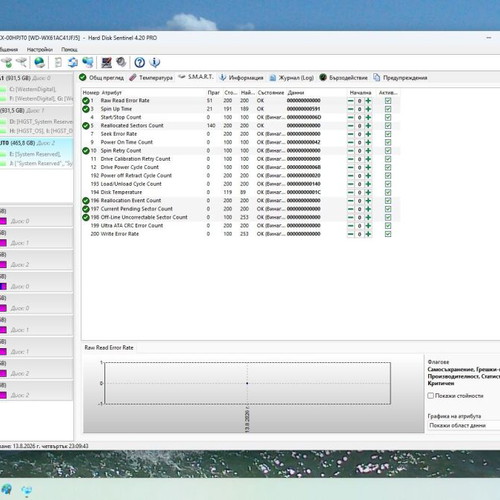
Task: Select partition C: [WesternDigital]
Action: [32, 89]
